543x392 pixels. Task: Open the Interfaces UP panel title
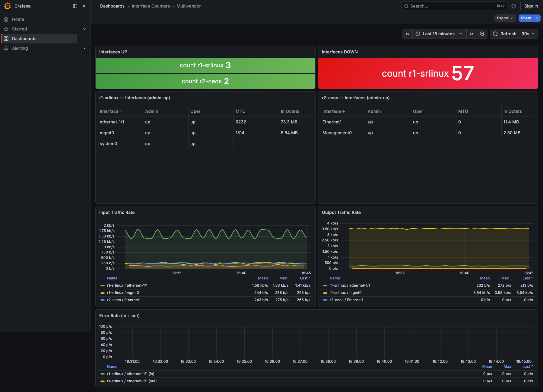[113, 52]
